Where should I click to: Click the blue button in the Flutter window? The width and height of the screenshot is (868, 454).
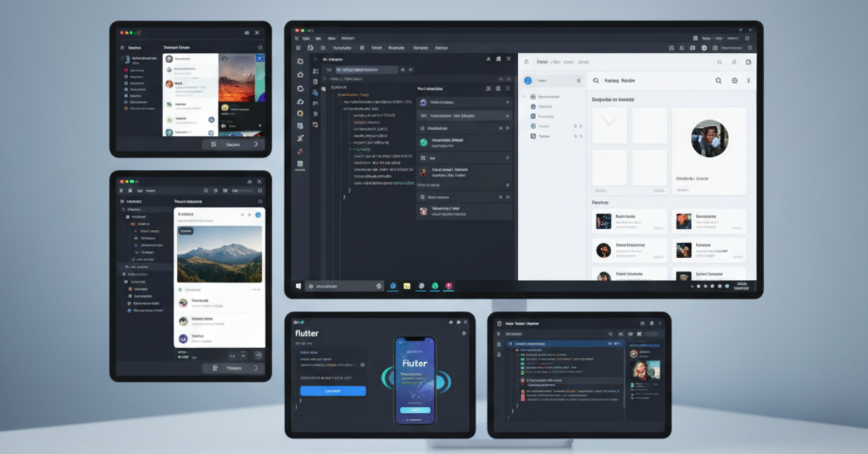point(333,391)
